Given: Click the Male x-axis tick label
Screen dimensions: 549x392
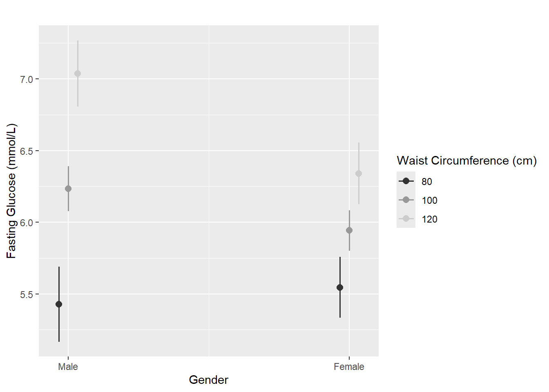Looking at the screenshot, I should [x=68, y=367].
